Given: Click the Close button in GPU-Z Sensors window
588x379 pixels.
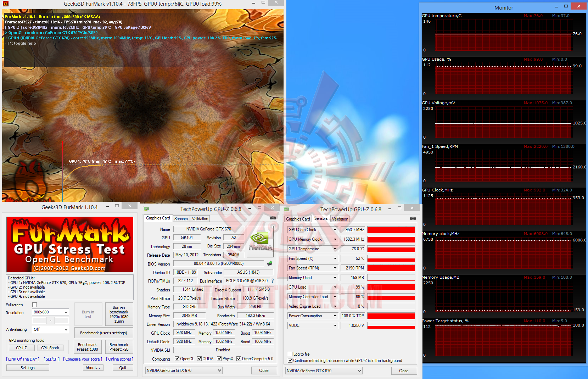Looking at the screenshot, I should pyautogui.click(x=404, y=371).
